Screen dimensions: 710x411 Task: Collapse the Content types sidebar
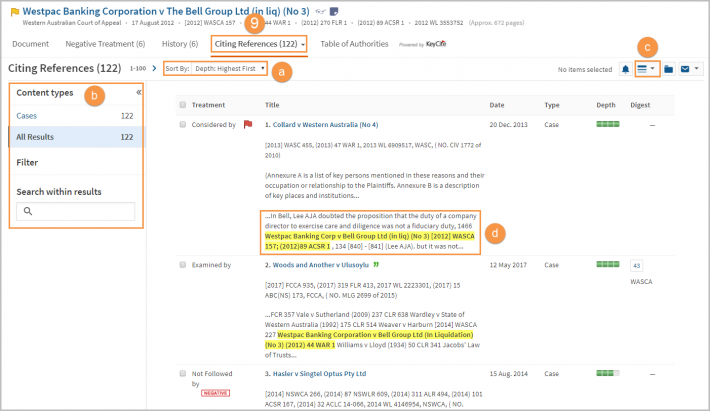pos(139,92)
